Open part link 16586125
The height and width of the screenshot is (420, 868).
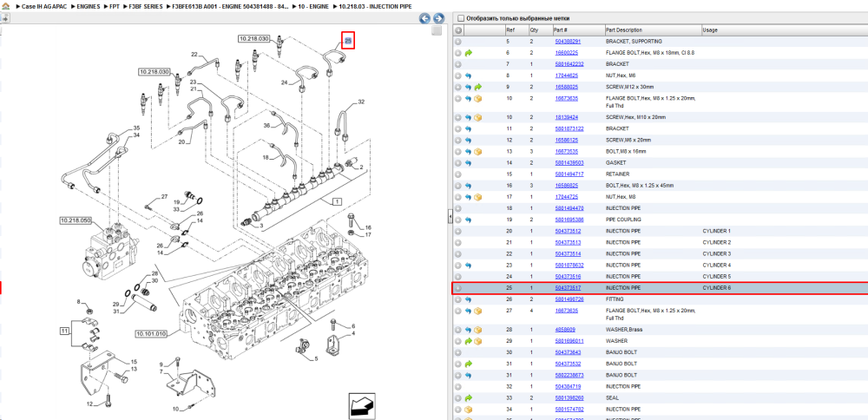click(x=566, y=140)
